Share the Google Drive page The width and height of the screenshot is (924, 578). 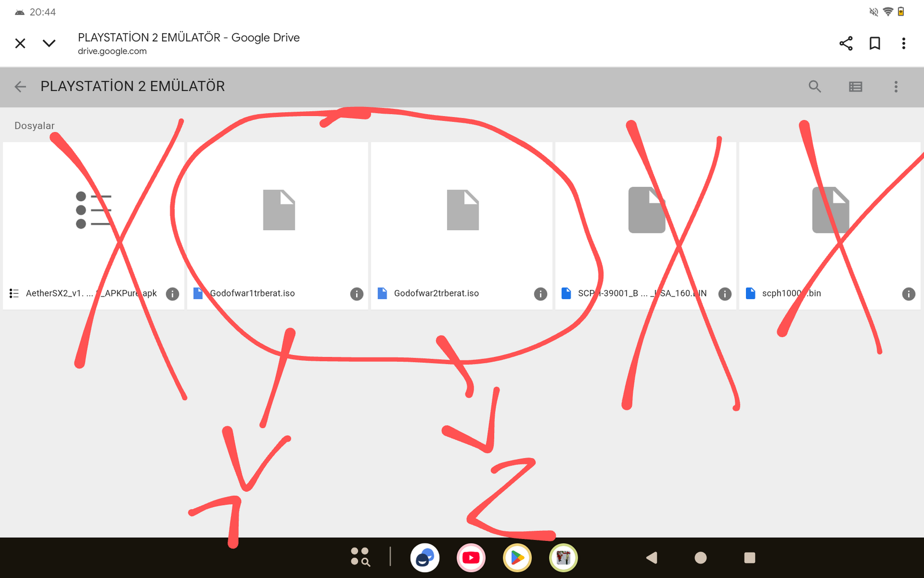846,43
